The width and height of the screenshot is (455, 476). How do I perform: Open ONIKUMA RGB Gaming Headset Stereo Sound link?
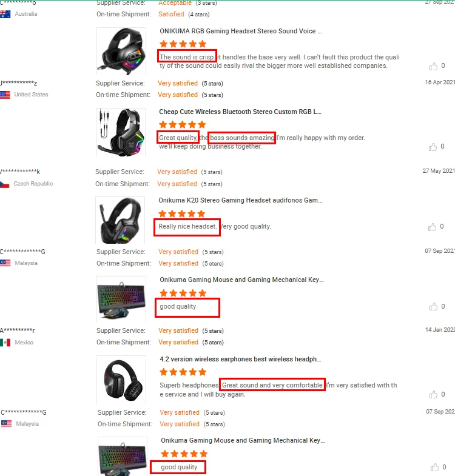coord(241,31)
